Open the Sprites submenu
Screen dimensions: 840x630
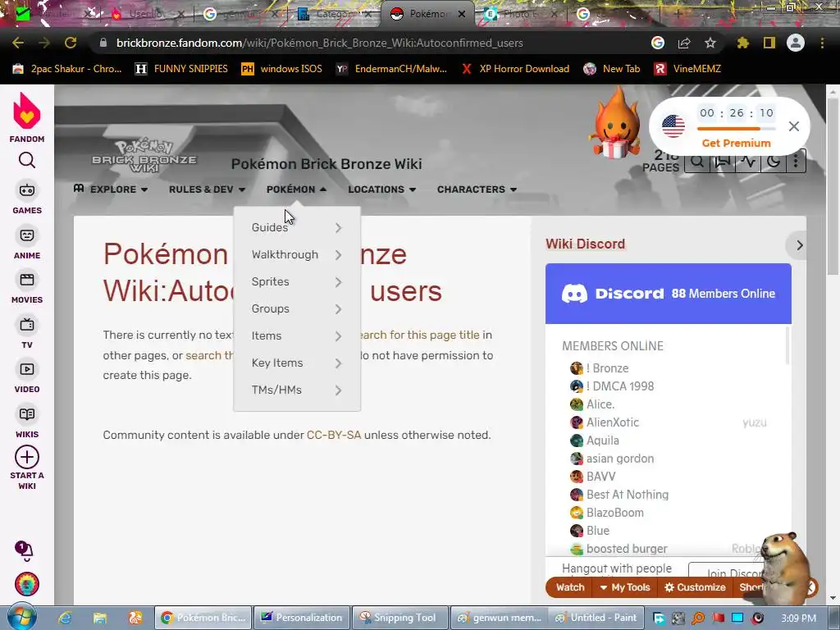297,282
